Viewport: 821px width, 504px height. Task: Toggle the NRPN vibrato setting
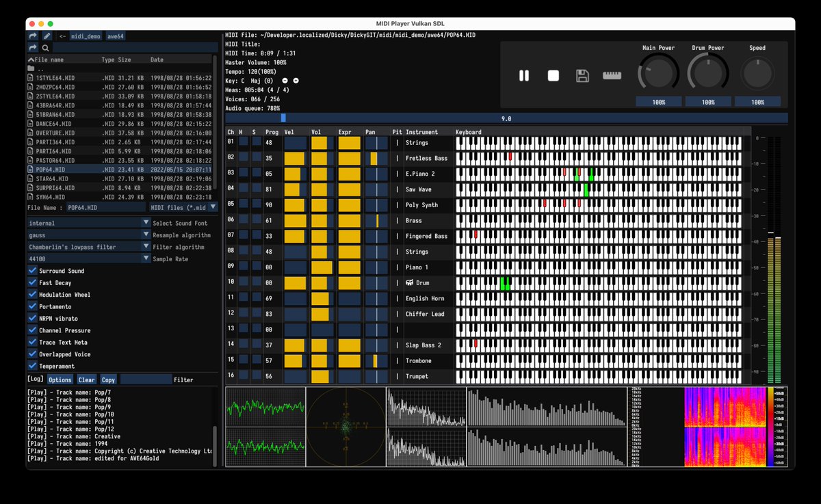[x=30, y=318]
